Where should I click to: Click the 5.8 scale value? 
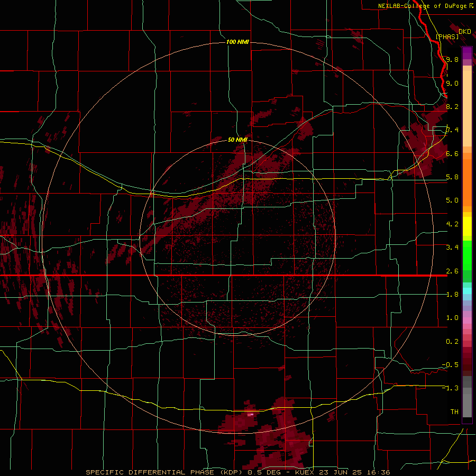[x=452, y=177]
